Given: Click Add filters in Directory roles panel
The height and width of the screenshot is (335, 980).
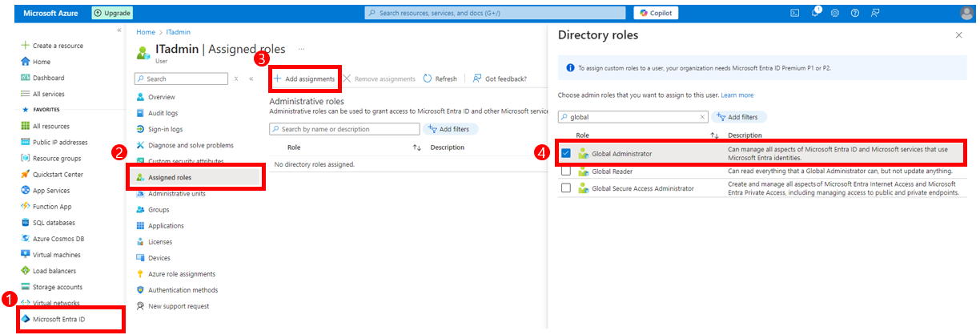Looking at the screenshot, I should click(740, 117).
